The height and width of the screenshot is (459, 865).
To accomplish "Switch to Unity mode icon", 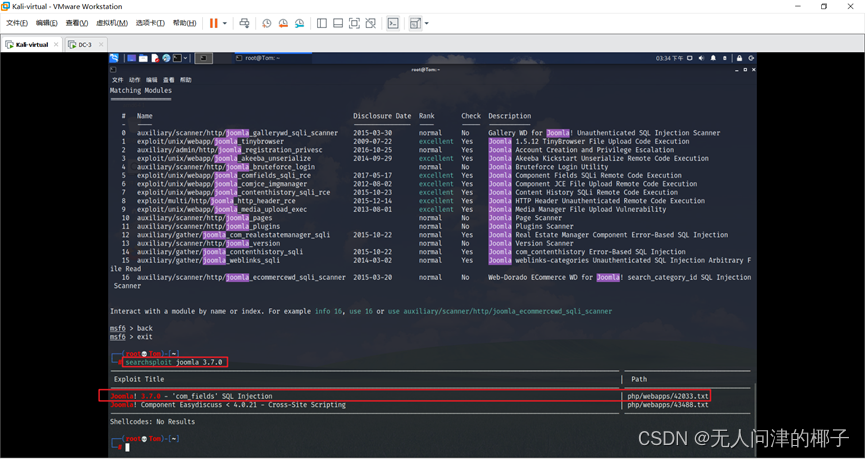I will pos(371,23).
